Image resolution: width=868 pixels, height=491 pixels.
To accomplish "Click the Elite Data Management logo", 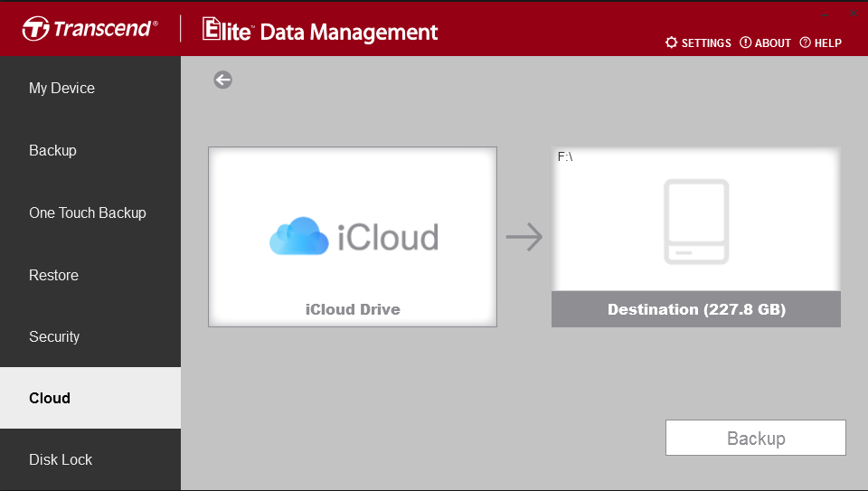I will (320, 30).
